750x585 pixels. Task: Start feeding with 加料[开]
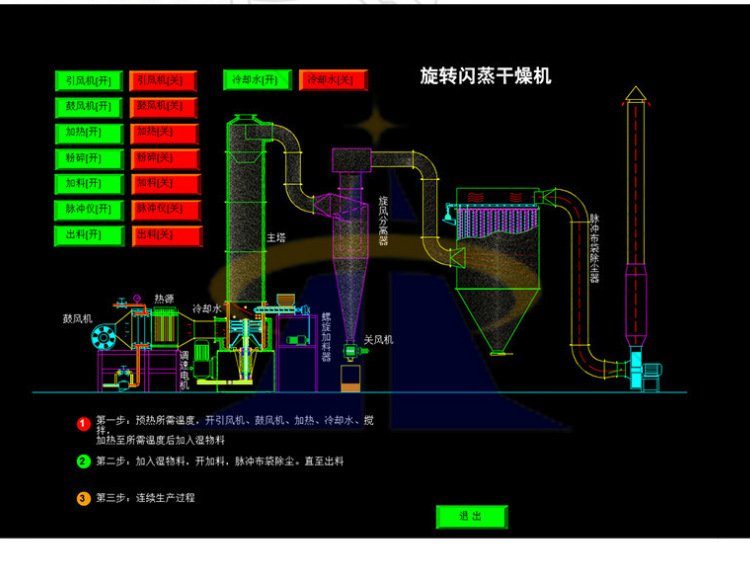(89, 184)
